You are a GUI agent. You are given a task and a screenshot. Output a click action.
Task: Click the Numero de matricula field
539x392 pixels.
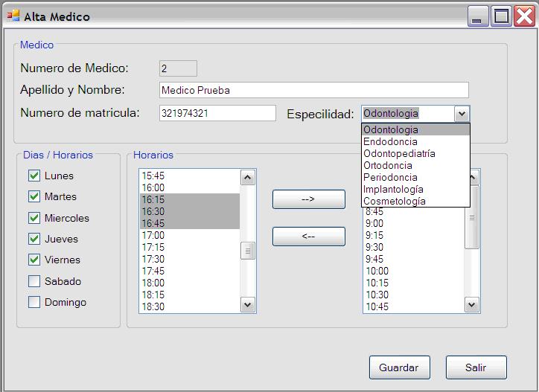217,113
